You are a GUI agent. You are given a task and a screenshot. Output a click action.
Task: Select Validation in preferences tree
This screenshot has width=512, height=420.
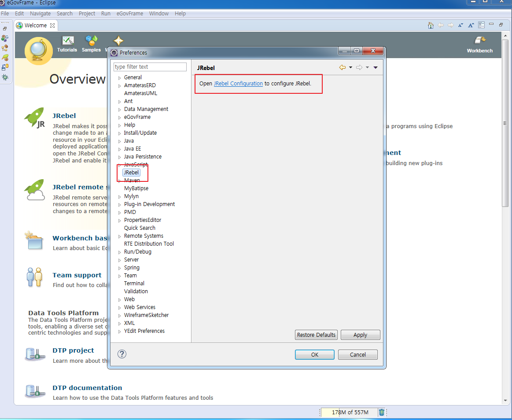pyautogui.click(x=136, y=291)
